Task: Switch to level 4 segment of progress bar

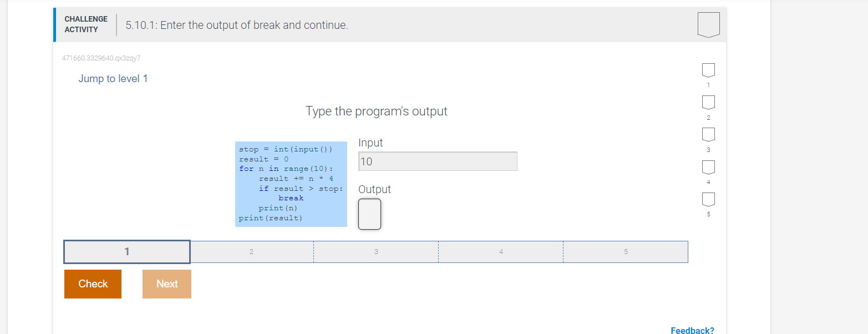Action: [501, 251]
